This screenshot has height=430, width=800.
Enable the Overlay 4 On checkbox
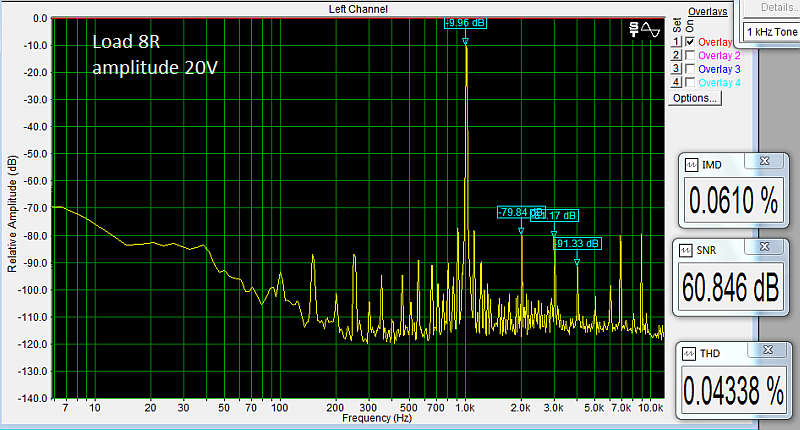(690, 82)
